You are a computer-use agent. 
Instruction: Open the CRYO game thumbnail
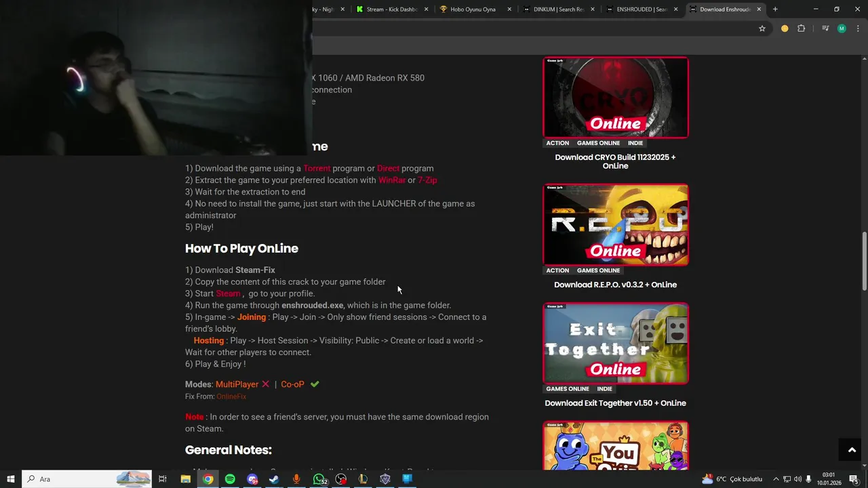[616, 98]
